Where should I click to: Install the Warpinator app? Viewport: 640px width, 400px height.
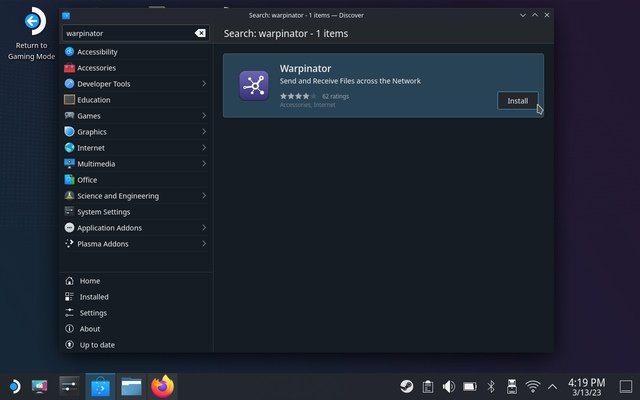point(518,101)
